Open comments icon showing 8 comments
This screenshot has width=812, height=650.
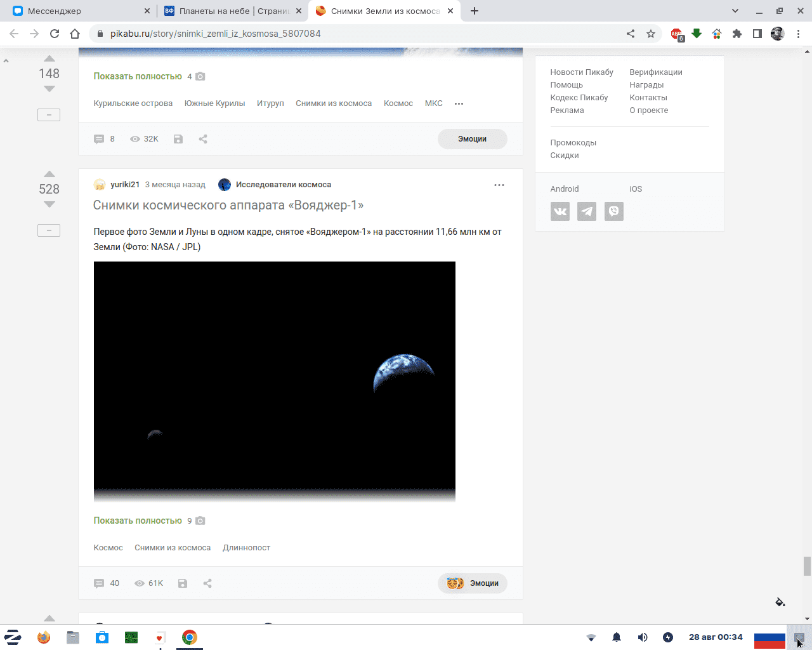point(99,139)
